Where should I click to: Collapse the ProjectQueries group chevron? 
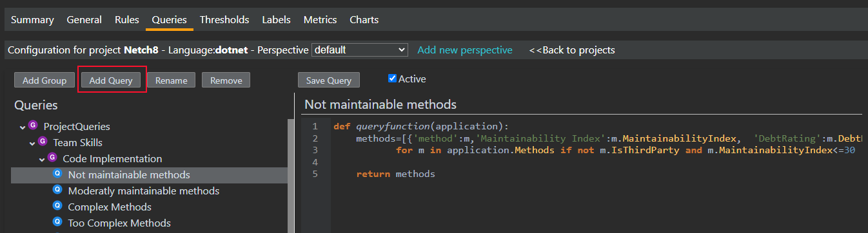(x=23, y=127)
